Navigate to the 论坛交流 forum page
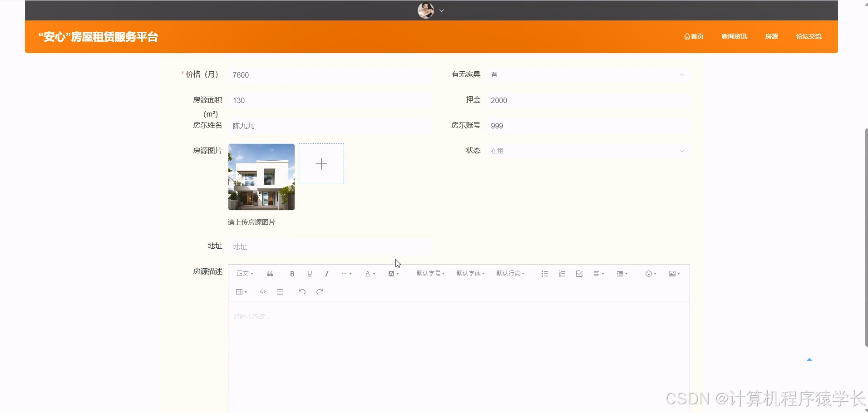 tap(809, 36)
